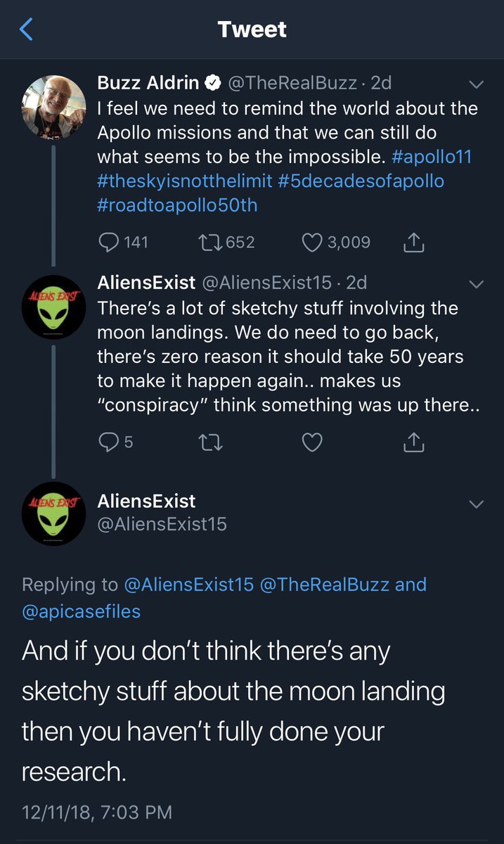This screenshot has width=504, height=844.
Task: Open @TheRealBuzz mention in Replying to
Action: click(324, 584)
